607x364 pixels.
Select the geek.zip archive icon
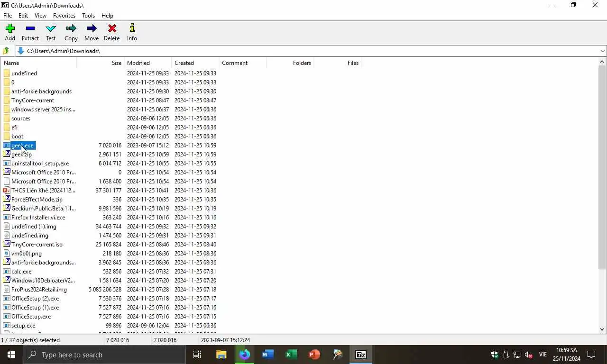(x=7, y=155)
